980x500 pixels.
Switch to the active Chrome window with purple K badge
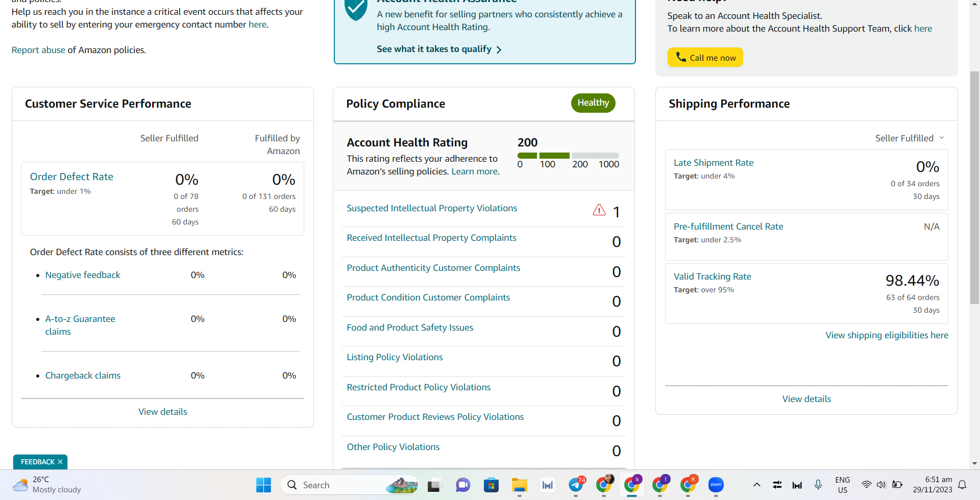click(632, 485)
